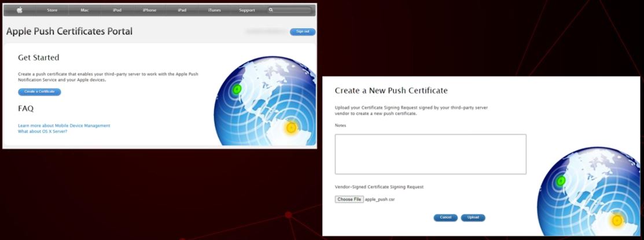Navigate to the iPad section
The width and height of the screenshot is (644, 240).
pos(182,10)
